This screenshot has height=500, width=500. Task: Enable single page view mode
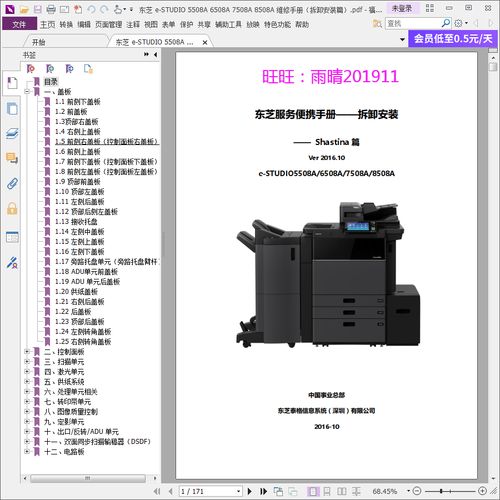point(313,491)
